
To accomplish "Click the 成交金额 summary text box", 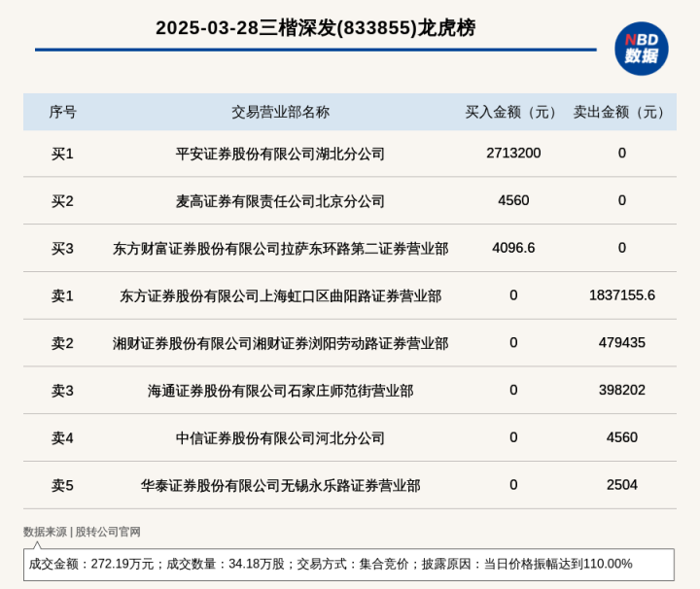I will point(349,565).
